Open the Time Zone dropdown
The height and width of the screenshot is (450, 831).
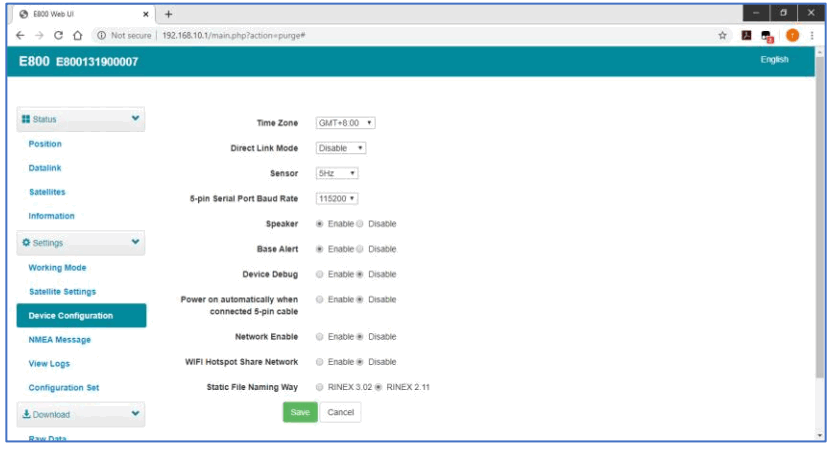346,123
